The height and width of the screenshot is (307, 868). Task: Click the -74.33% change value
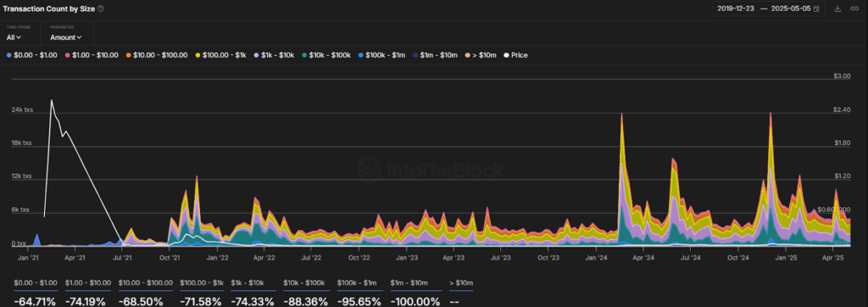coord(253,301)
